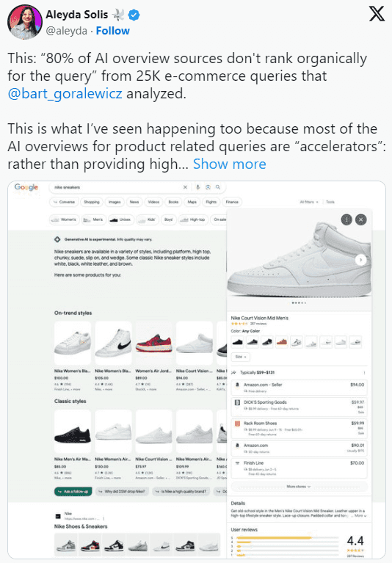
Task: Show next shoe image with arrow
Action: pos(360,260)
